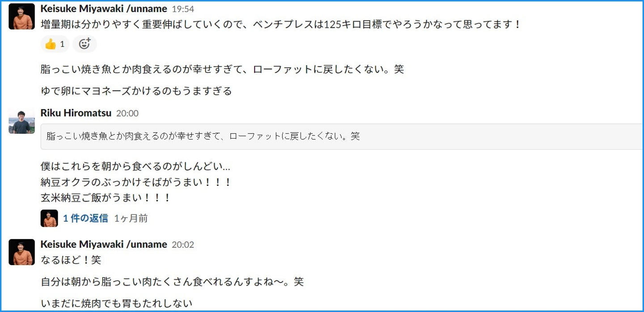Click the Riku Hiromatsu sender name

tap(76, 113)
